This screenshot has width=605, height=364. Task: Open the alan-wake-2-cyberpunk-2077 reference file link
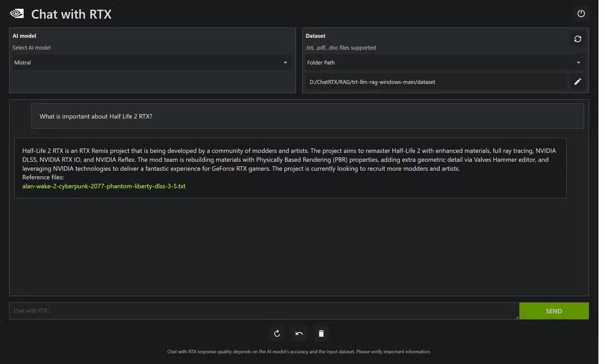coord(104,186)
